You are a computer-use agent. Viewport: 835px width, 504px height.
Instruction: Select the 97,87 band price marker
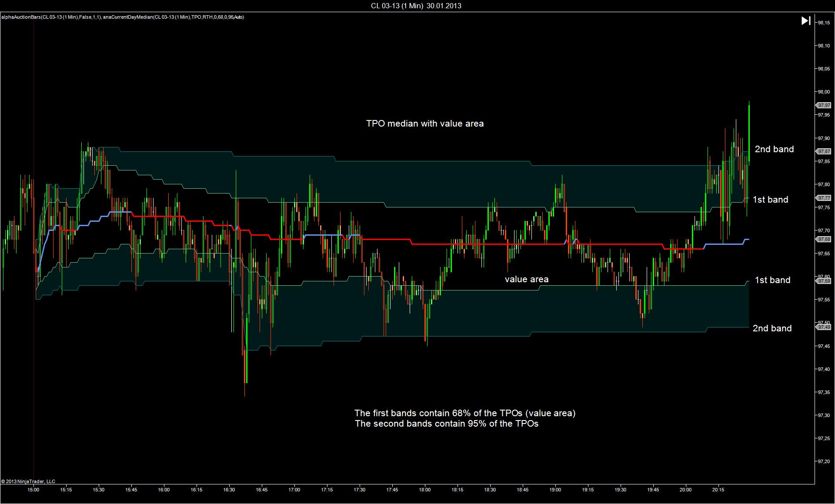[x=823, y=151]
